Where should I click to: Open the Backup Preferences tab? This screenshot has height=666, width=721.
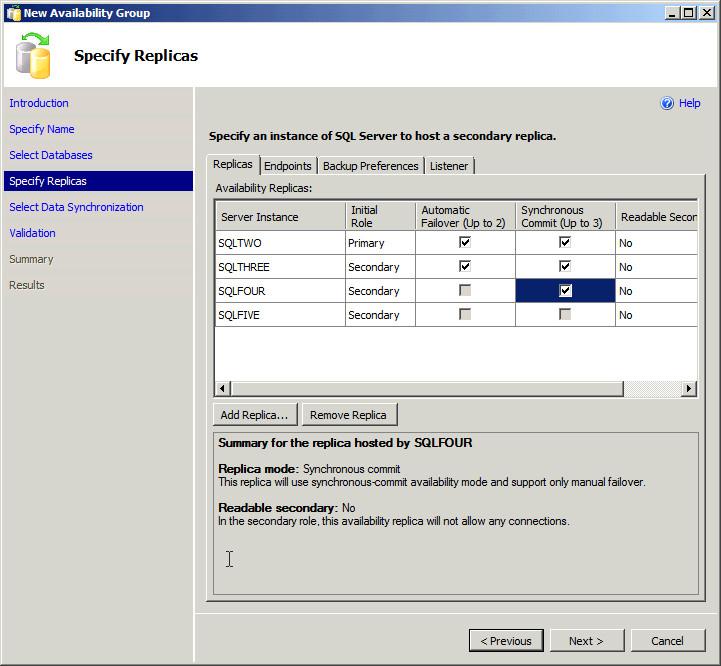click(x=371, y=166)
